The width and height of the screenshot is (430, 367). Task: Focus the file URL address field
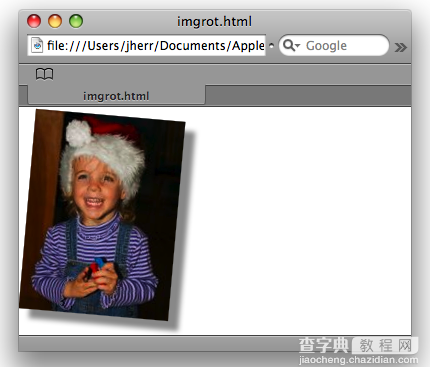[146, 45]
